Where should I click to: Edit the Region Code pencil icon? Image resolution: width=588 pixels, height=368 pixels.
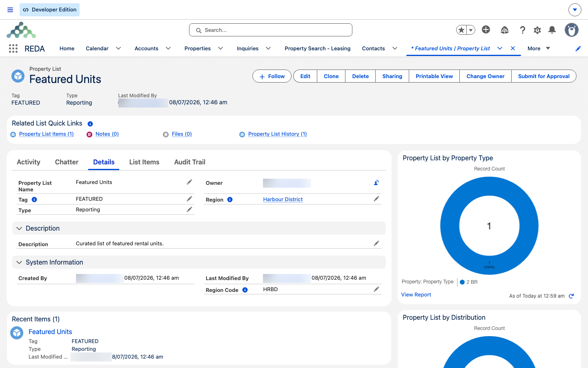click(376, 289)
